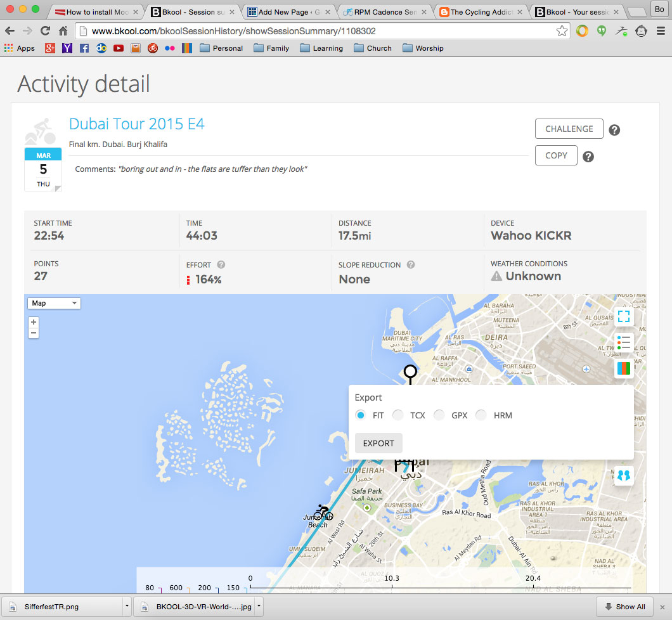Show the Effort help tooltip icon

coord(221,265)
